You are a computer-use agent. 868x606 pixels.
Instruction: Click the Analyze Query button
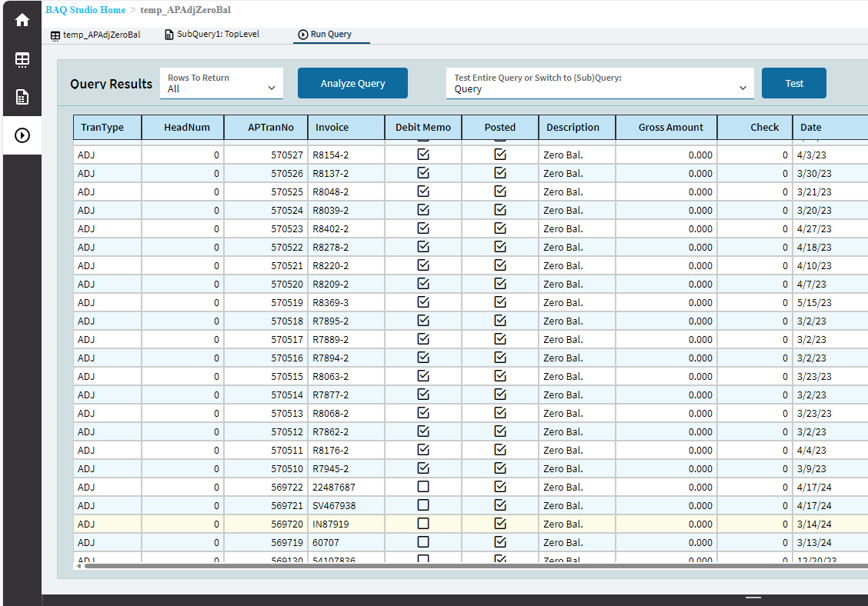point(352,83)
